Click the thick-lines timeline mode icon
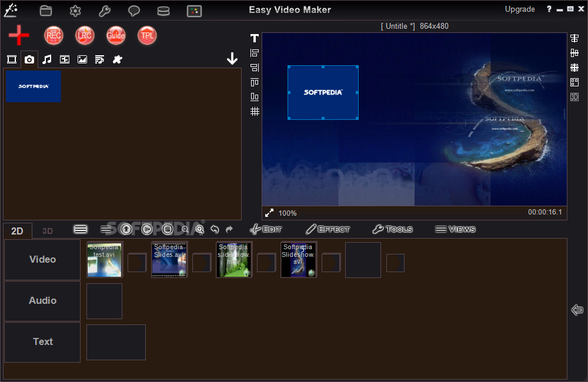This screenshot has width=588, height=382. [81, 229]
